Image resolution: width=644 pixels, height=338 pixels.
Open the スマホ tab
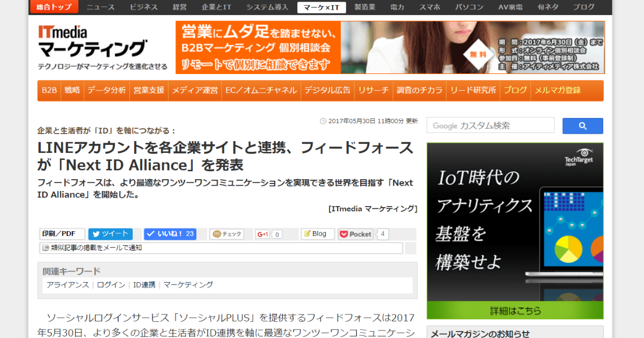429,7
